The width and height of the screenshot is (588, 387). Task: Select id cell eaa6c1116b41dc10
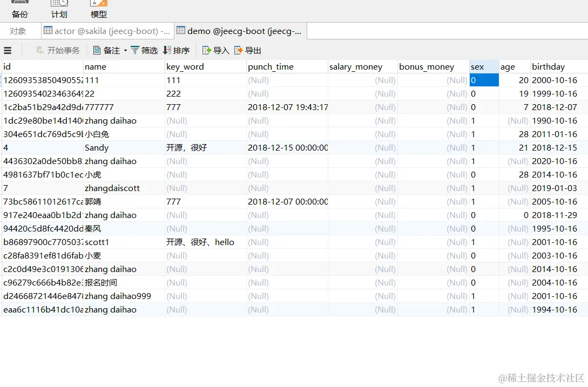42,310
